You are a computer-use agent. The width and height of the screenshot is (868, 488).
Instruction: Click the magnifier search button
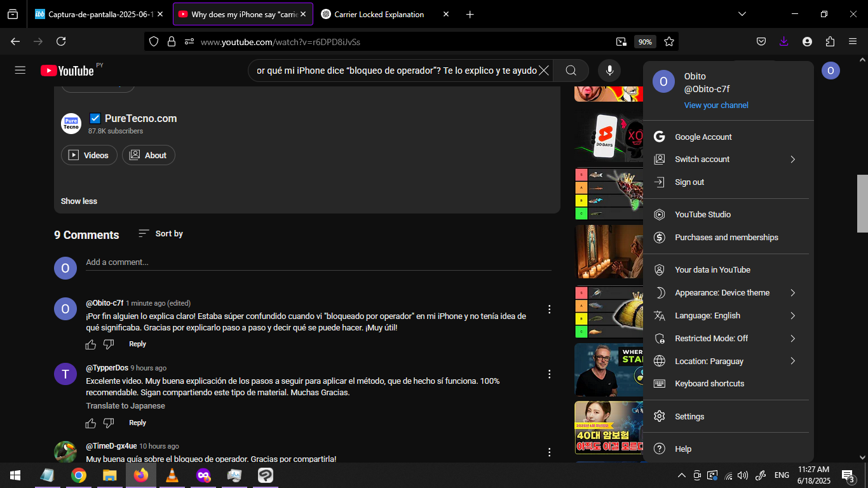tap(571, 71)
